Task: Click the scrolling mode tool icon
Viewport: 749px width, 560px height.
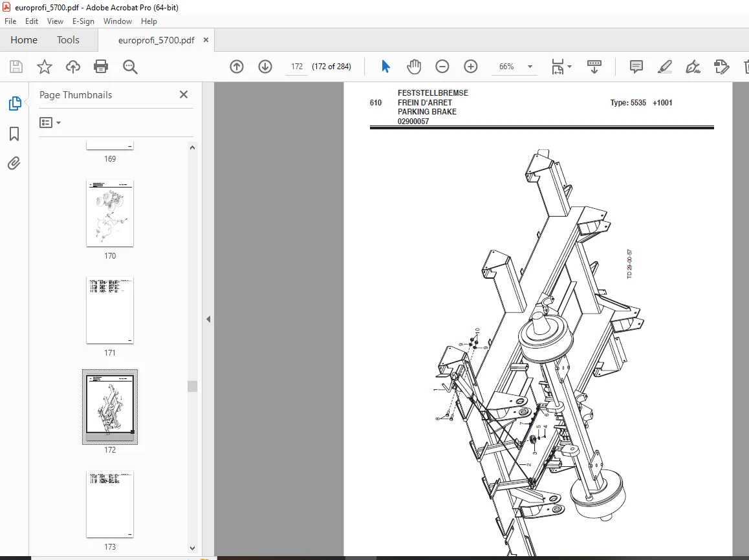Action: click(594, 67)
